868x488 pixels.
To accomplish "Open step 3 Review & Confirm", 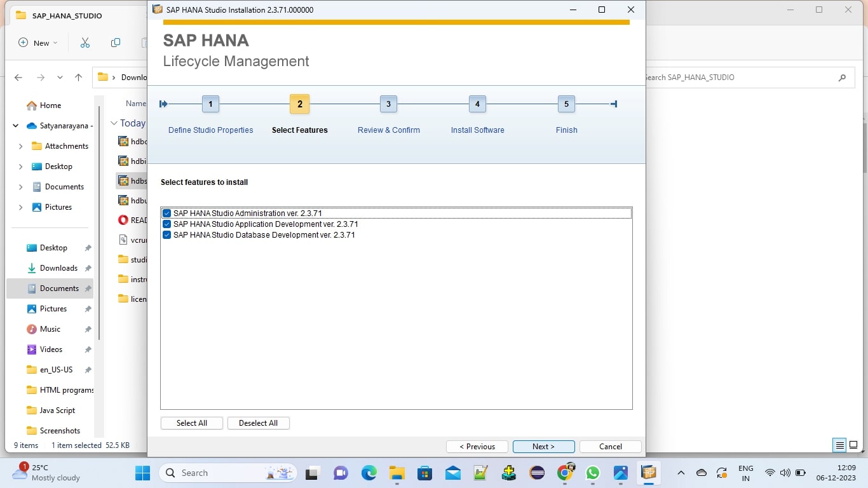I will click(x=388, y=104).
